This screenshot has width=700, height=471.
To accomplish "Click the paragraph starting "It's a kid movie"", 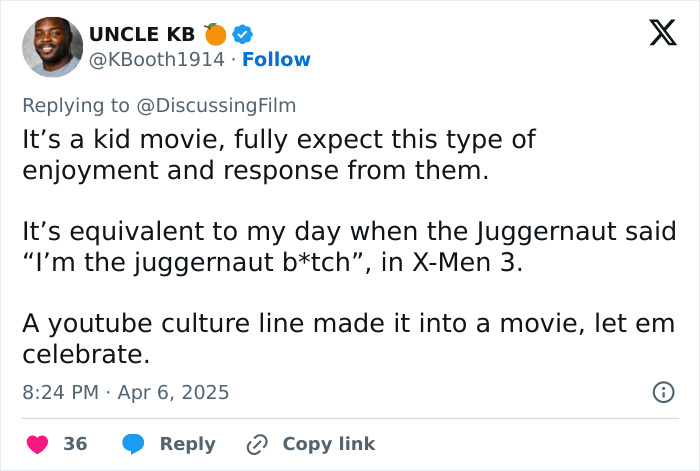I will [280, 155].
